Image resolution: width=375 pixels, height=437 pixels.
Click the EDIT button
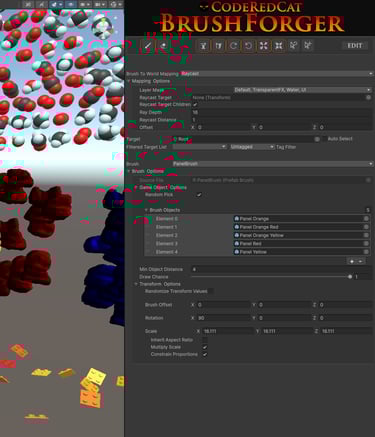pyautogui.click(x=355, y=46)
